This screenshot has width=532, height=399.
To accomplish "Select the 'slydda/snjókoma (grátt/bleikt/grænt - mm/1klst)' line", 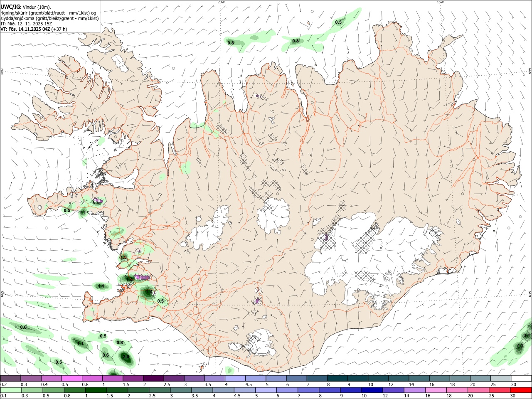I will coord(49,18).
